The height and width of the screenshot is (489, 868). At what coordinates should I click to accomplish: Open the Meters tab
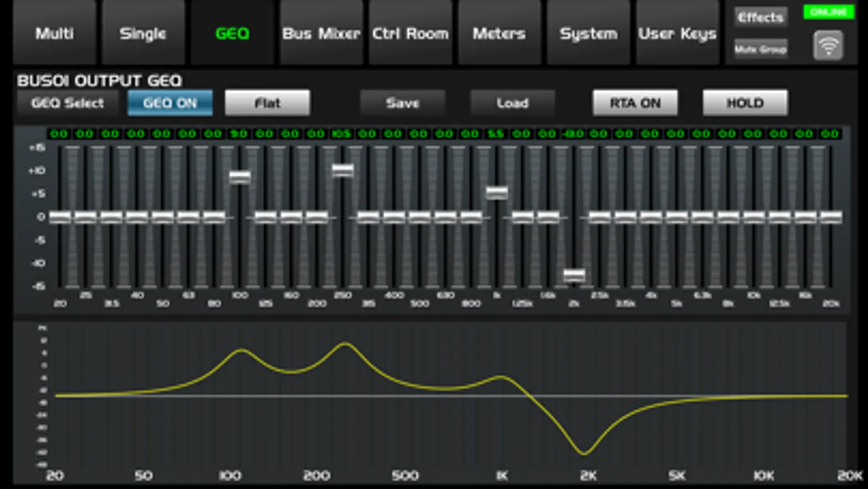[499, 33]
